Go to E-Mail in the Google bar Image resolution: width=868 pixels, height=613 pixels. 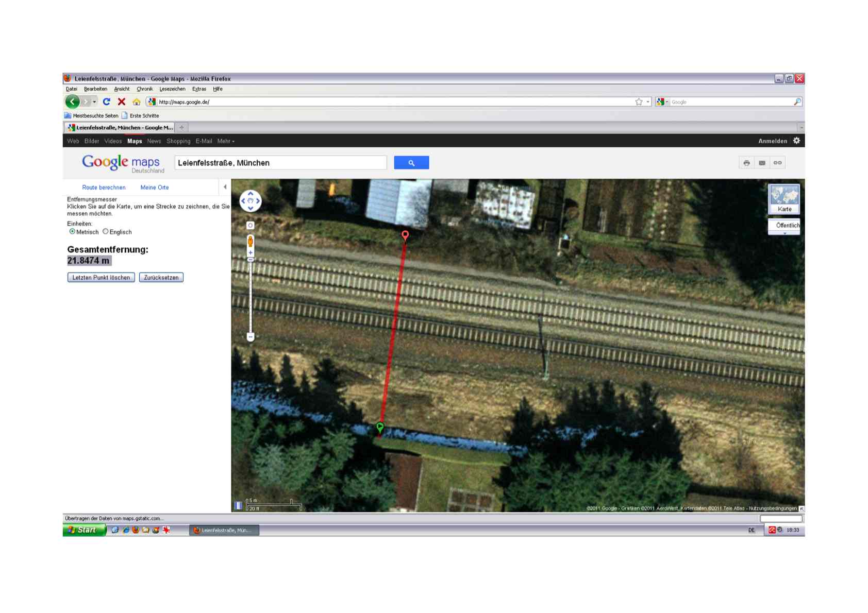204,141
